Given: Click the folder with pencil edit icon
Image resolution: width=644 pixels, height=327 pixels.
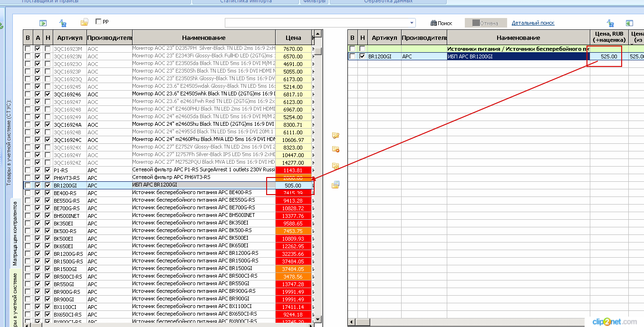Looking at the screenshot, I should tap(336, 136).
